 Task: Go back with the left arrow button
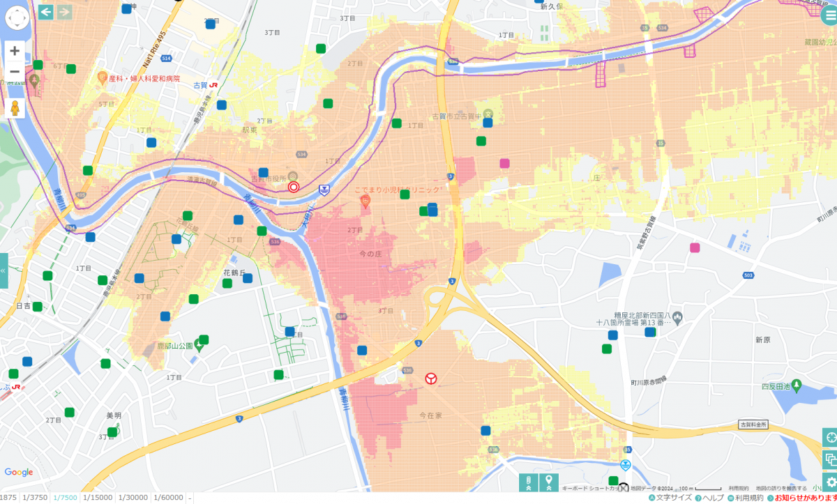pyautogui.click(x=46, y=12)
